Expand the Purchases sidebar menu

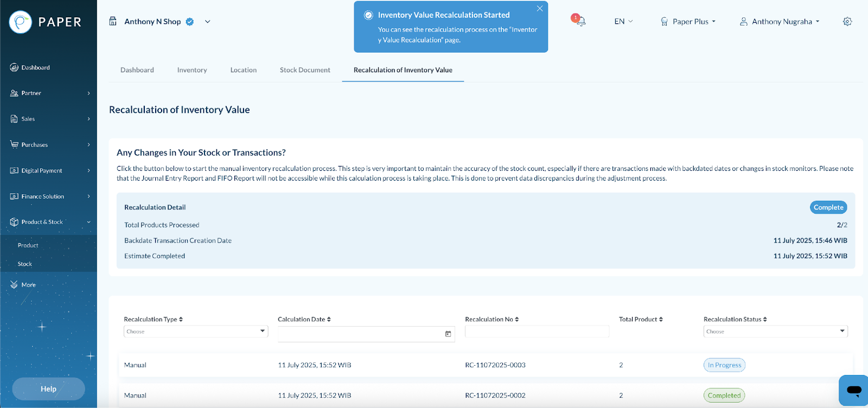pyautogui.click(x=89, y=145)
